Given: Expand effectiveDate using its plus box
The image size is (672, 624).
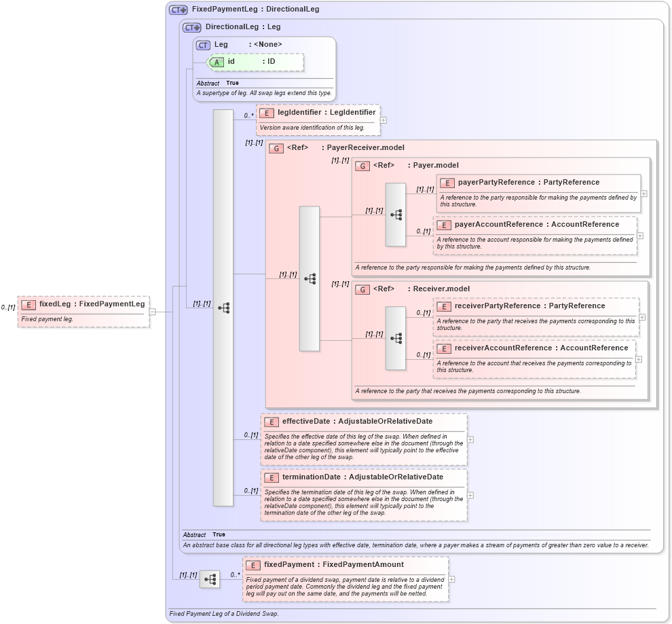Looking at the screenshot, I should (x=470, y=440).
